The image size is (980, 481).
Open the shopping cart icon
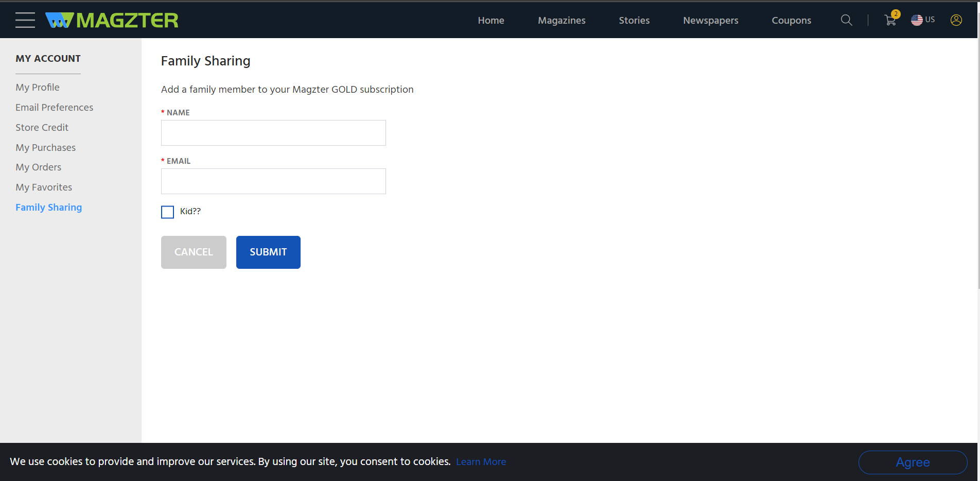(890, 20)
